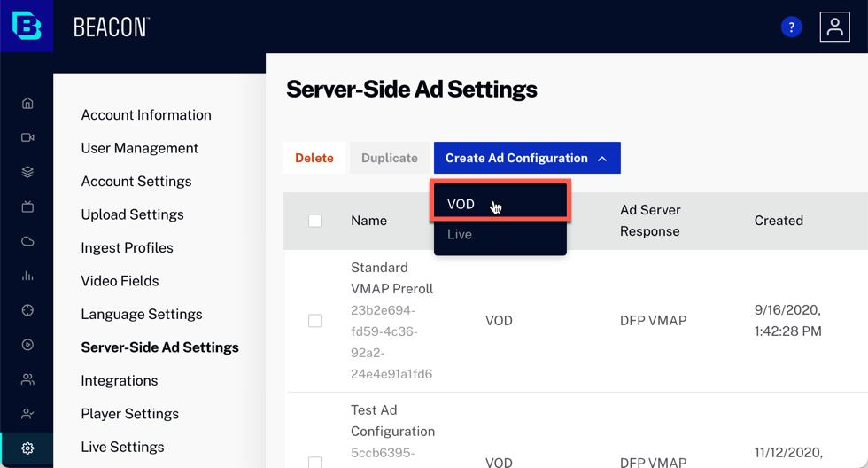Open the video camera media icon
Screen dimensions: 868x468
point(27,137)
